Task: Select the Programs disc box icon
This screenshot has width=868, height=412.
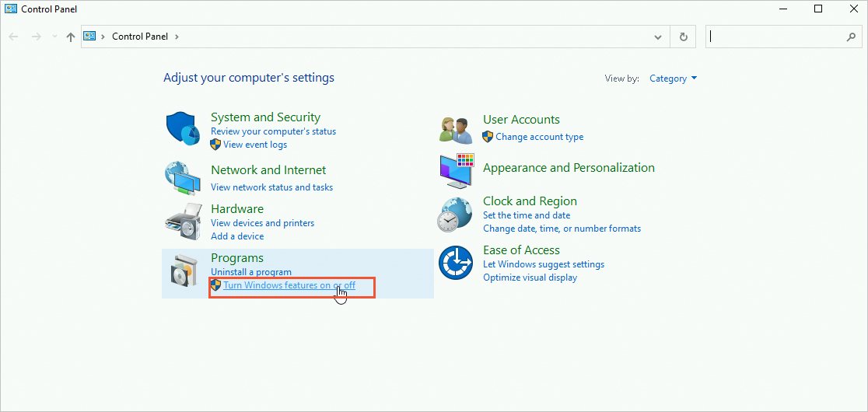Action: [184, 271]
